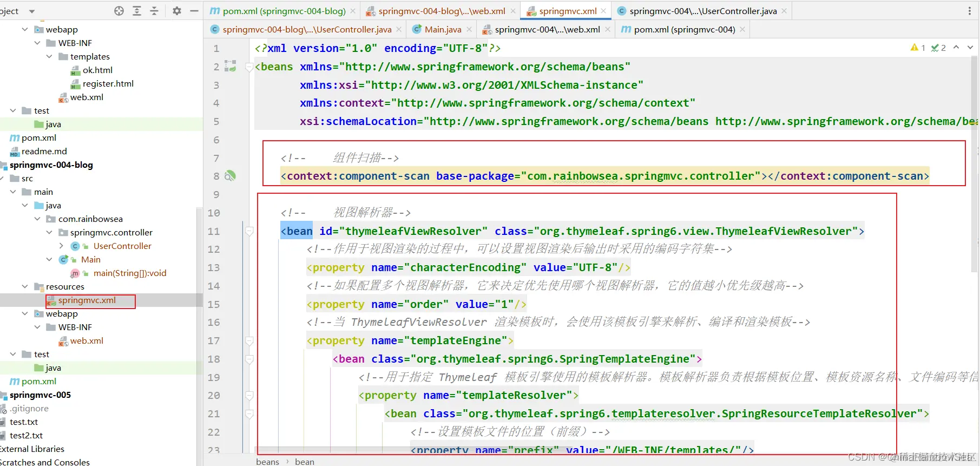Image resolution: width=980 pixels, height=466 pixels.
Task: Click the expand all icon in Project panel
Action: coord(137,11)
